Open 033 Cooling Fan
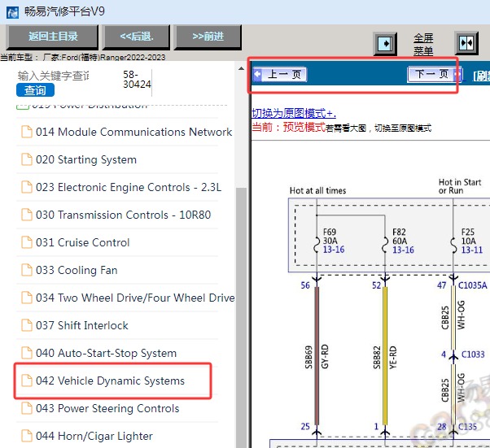The height and width of the screenshot is (448, 490). point(77,270)
